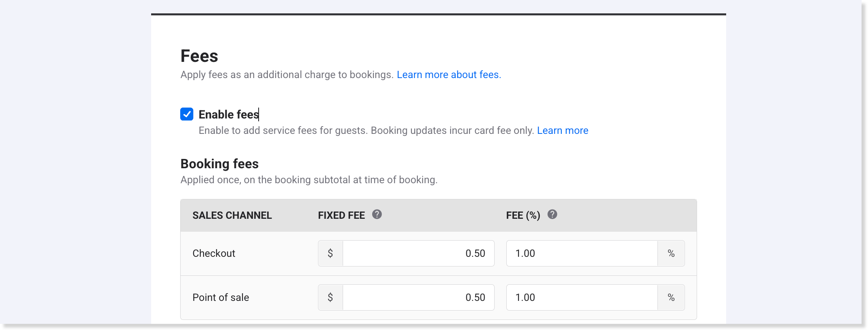Select the Point of sale fixed fee field
Screen dimensions: 868x330
coord(418,298)
